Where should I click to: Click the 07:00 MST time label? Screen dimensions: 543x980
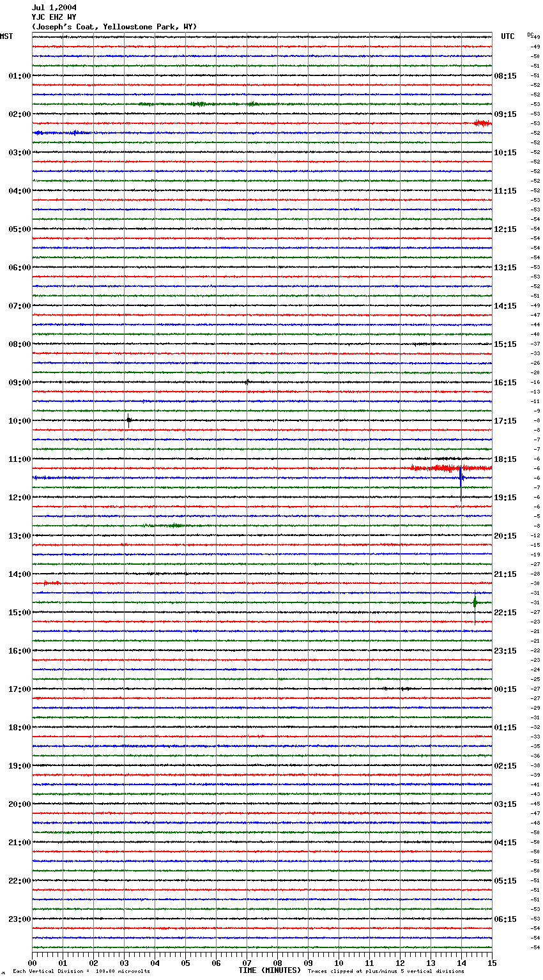pyautogui.click(x=20, y=306)
